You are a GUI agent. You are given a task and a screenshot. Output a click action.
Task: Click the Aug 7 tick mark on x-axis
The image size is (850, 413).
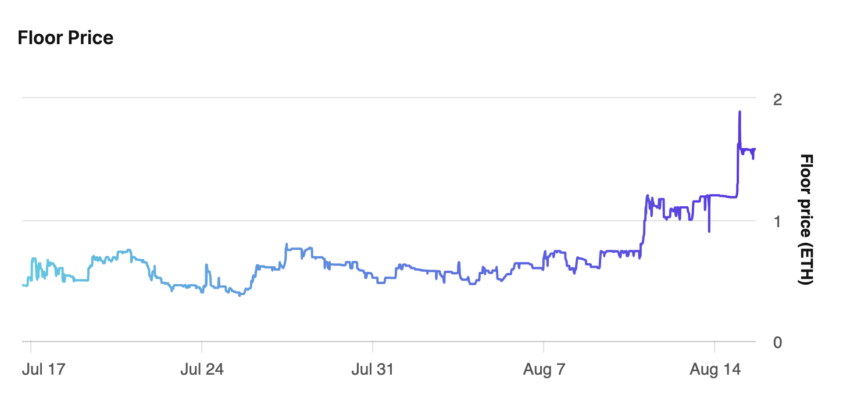[543, 347]
